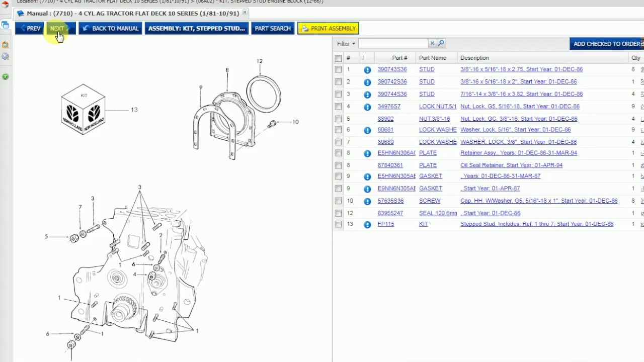644x362 pixels.
Task: Check the box for part 87840361
Action: pos(338,165)
